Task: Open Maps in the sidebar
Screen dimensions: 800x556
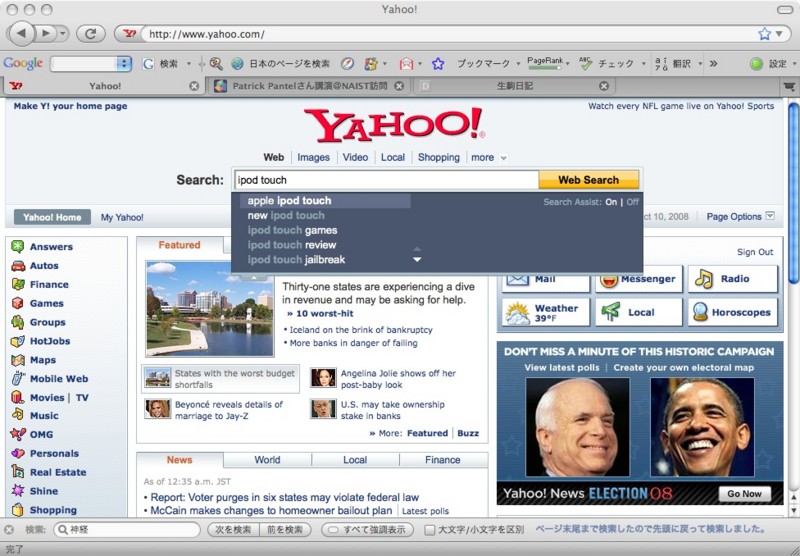Action: pyautogui.click(x=43, y=360)
